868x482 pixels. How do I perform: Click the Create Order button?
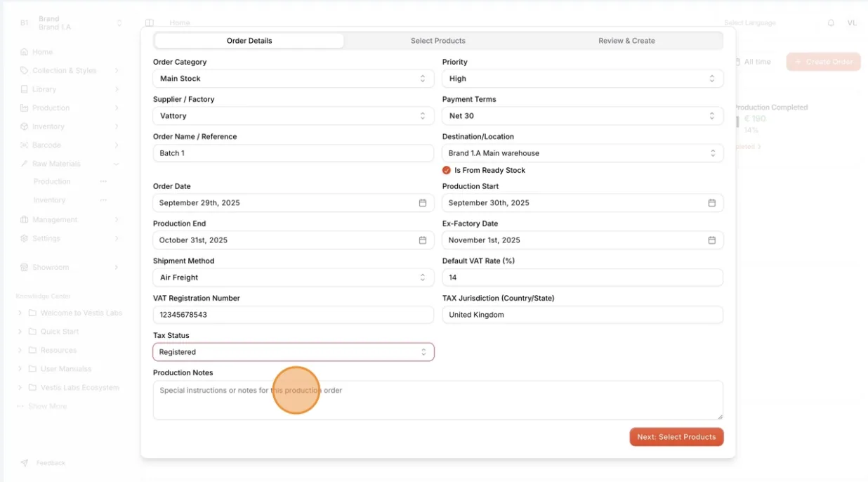[824, 62]
